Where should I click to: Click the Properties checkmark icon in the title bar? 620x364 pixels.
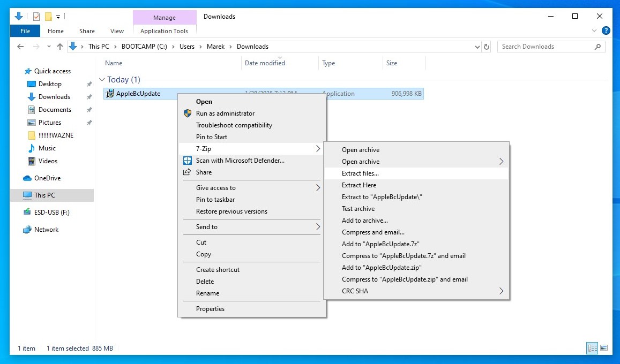tap(36, 17)
